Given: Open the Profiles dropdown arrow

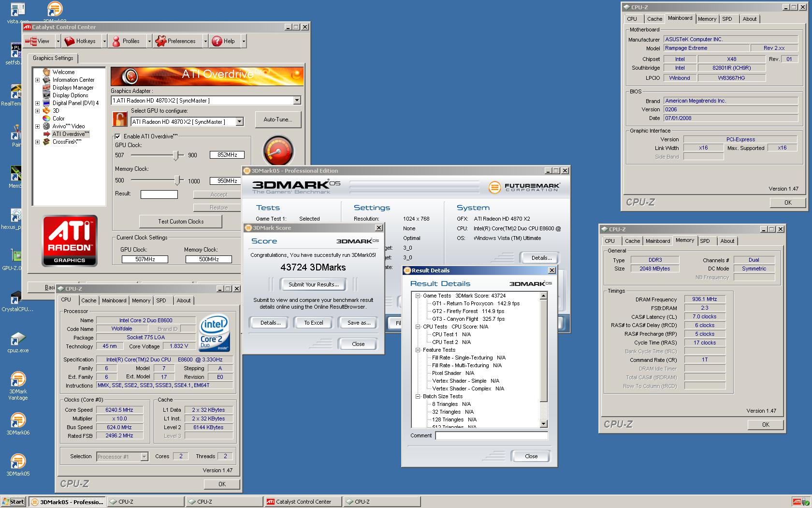Looking at the screenshot, I should coord(149,41).
